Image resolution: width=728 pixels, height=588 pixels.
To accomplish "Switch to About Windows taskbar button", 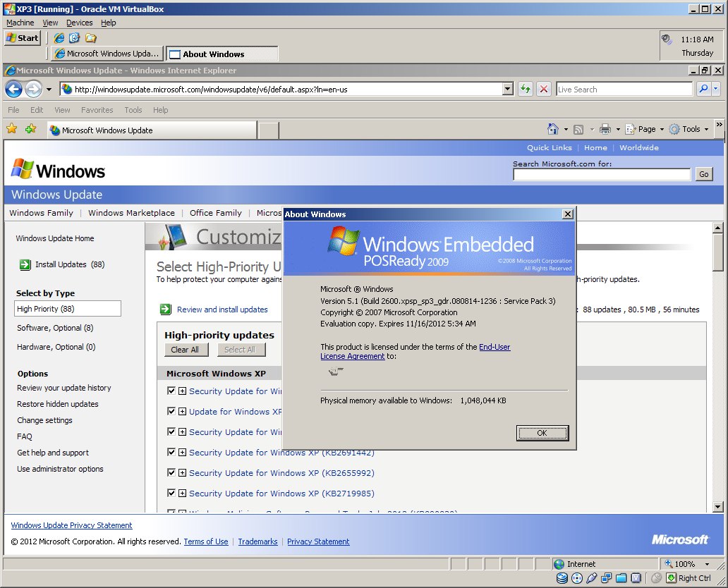I will [222, 54].
